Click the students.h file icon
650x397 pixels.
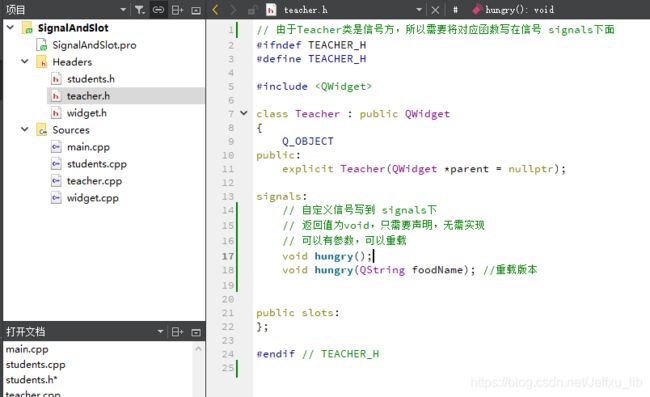click(x=56, y=79)
